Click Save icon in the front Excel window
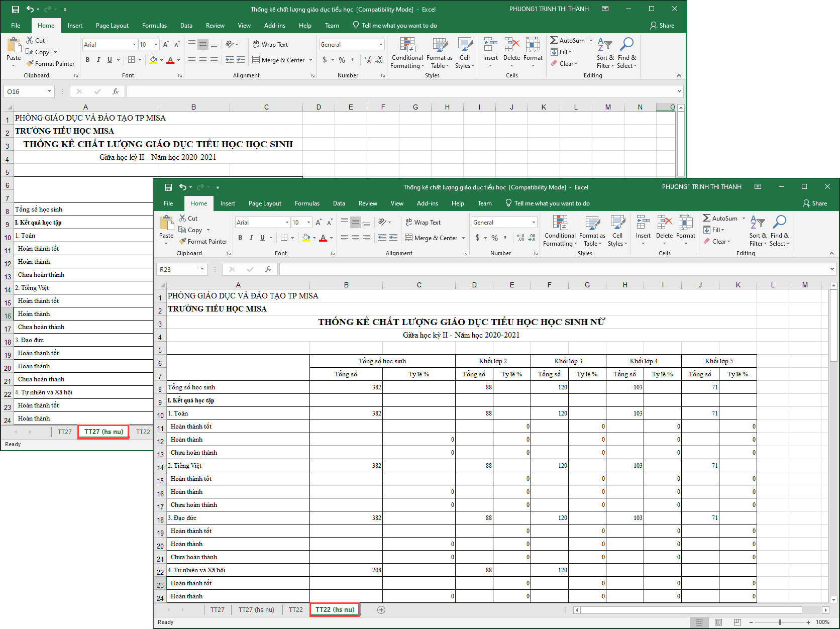The height and width of the screenshot is (629, 840). 168,187
